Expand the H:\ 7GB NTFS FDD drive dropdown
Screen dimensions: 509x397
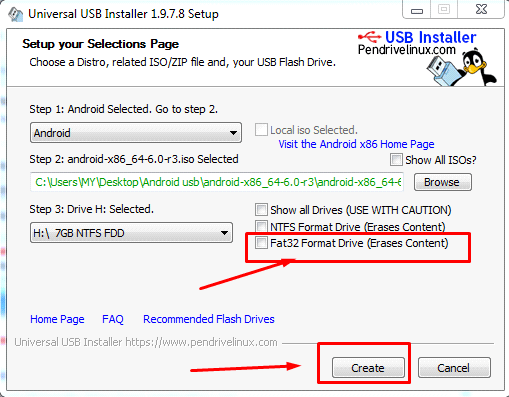click(131, 233)
